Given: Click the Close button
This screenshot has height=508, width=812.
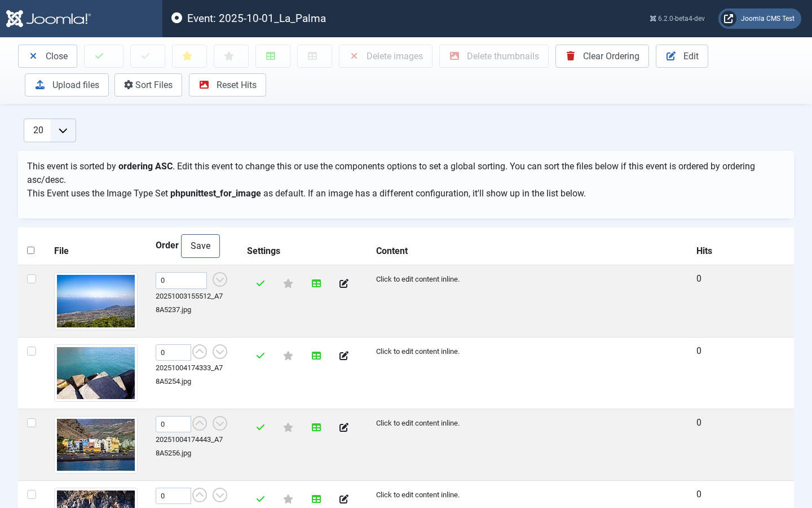Looking at the screenshot, I should (x=47, y=56).
